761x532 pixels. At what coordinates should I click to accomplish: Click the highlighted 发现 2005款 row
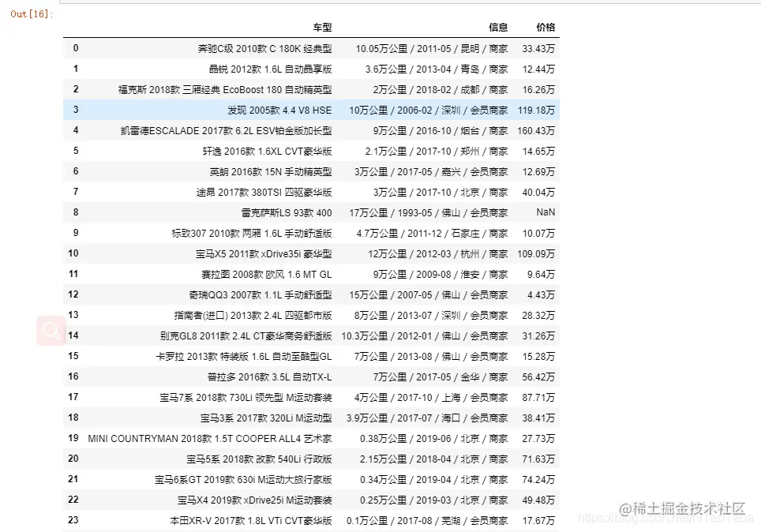click(316, 110)
